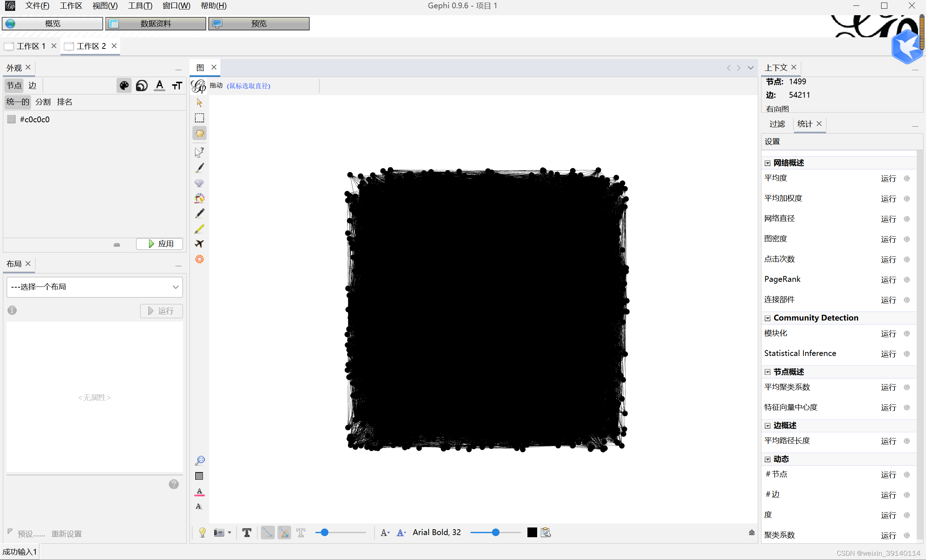This screenshot has height=560, width=926.
Task: Click the take screenshot camera icon
Action: [219, 532]
